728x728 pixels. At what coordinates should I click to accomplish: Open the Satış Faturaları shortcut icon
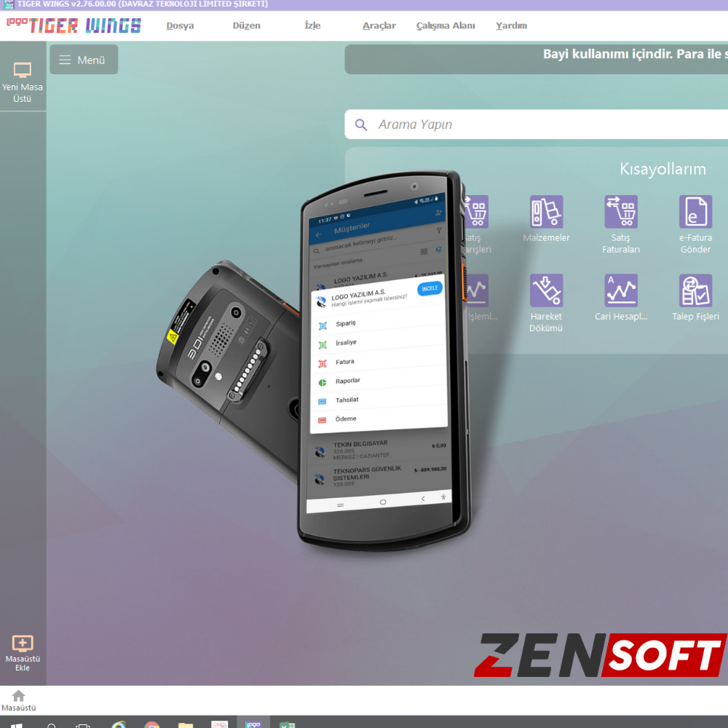click(x=621, y=212)
